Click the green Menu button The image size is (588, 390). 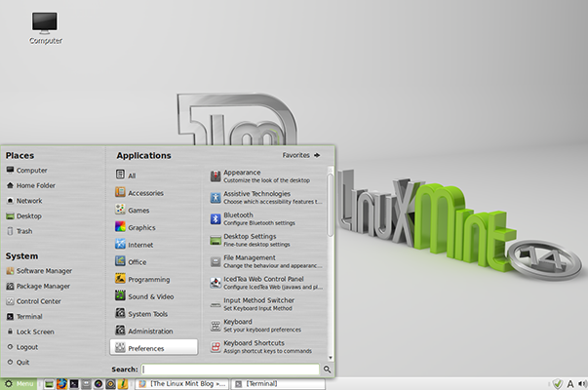20,383
